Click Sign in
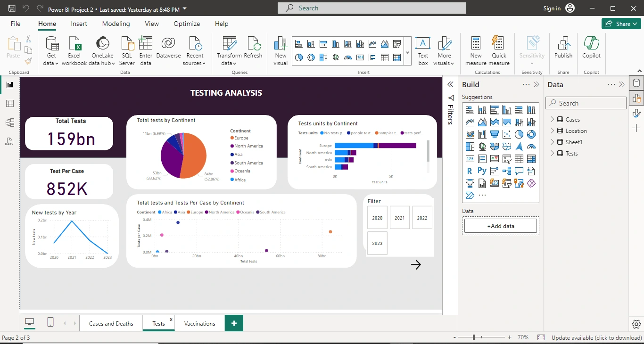Viewport: 644px width, 344px height. [x=552, y=8]
